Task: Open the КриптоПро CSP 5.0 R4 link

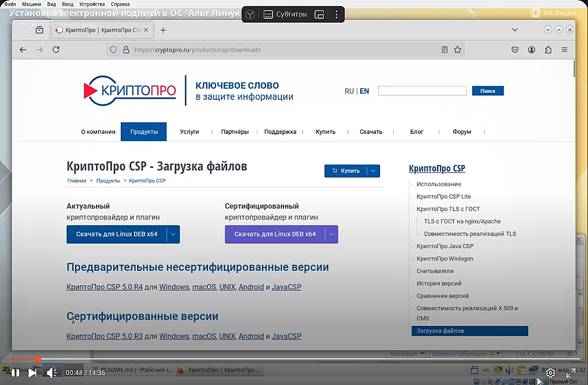Action: [105, 287]
